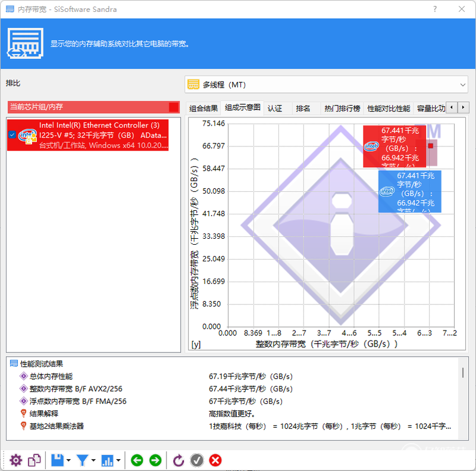
Task: Open the save icon dropdown arrow
Action: click(x=68, y=460)
